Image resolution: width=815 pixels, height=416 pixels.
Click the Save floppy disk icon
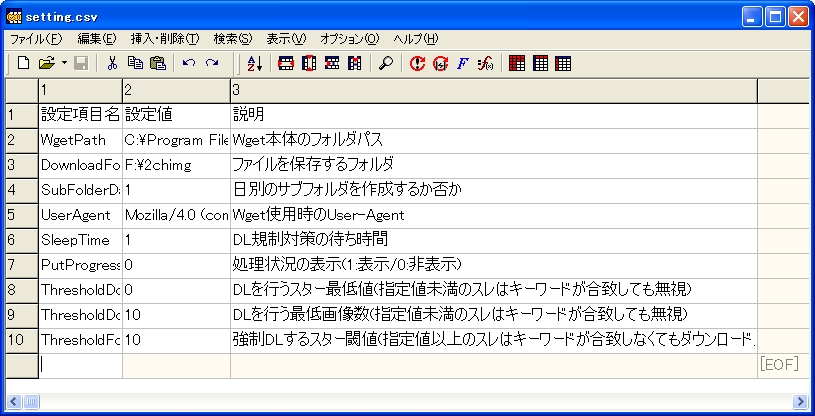81,63
